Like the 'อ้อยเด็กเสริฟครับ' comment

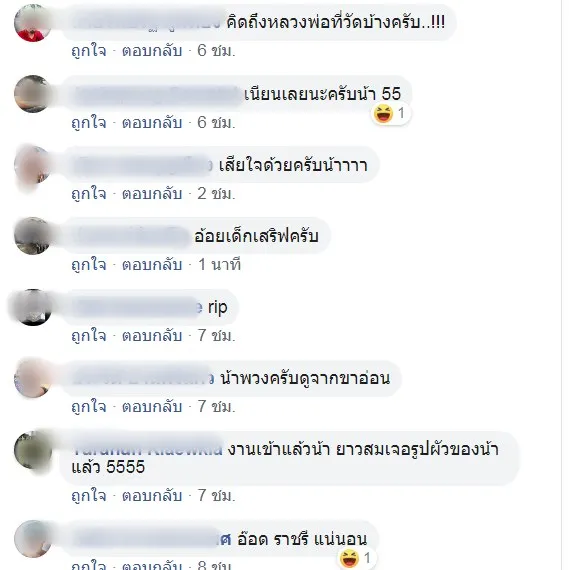coord(89,265)
